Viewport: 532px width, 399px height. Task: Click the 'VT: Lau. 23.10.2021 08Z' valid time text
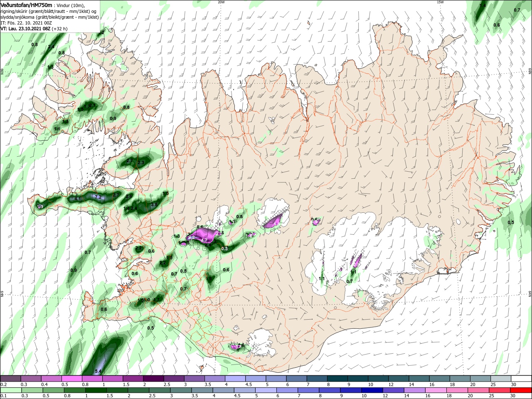(x=25, y=29)
